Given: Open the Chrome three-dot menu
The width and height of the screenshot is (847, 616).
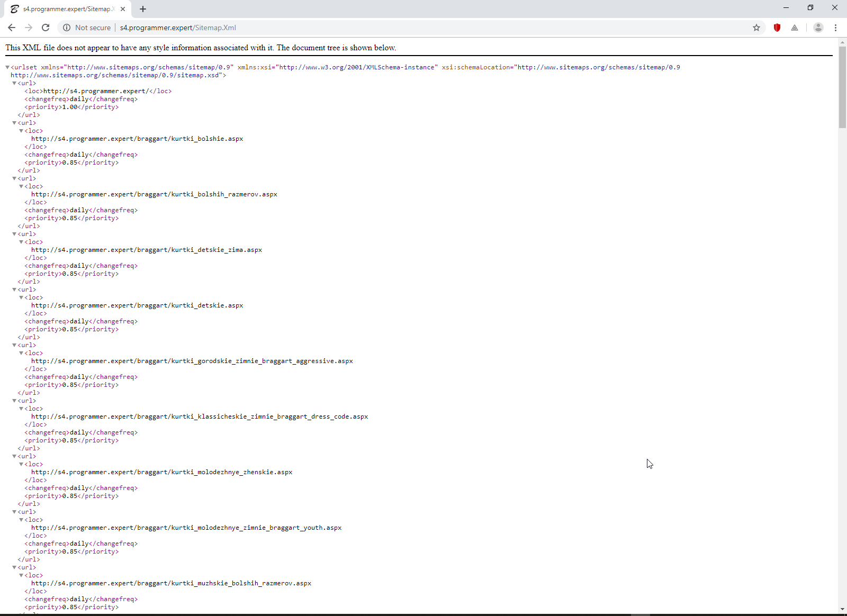Looking at the screenshot, I should pos(836,28).
